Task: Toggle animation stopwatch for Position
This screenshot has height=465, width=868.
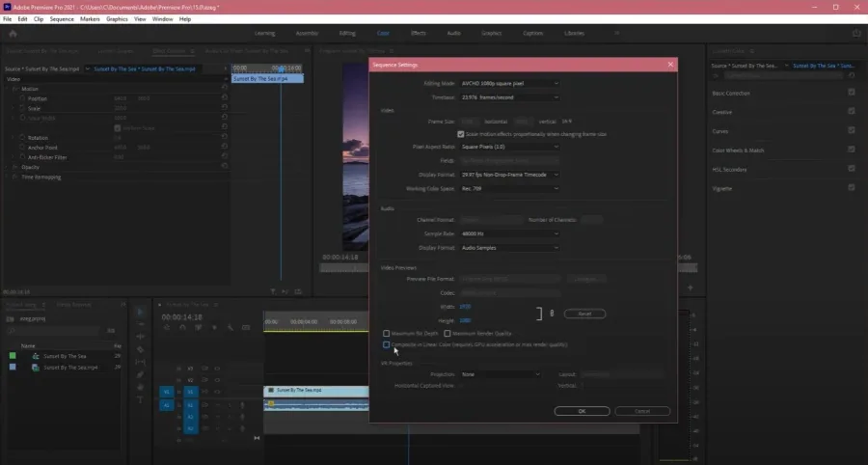Action: pyautogui.click(x=22, y=98)
